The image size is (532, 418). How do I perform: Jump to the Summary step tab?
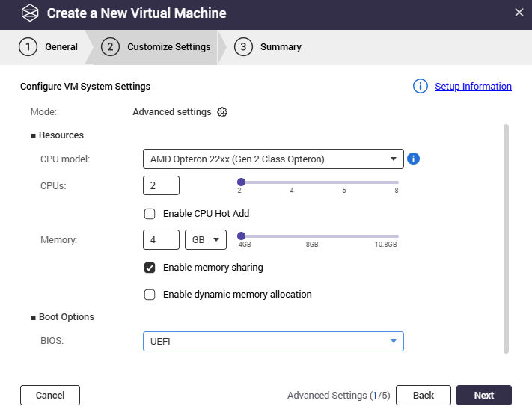pyautogui.click(x=269, y=47)
